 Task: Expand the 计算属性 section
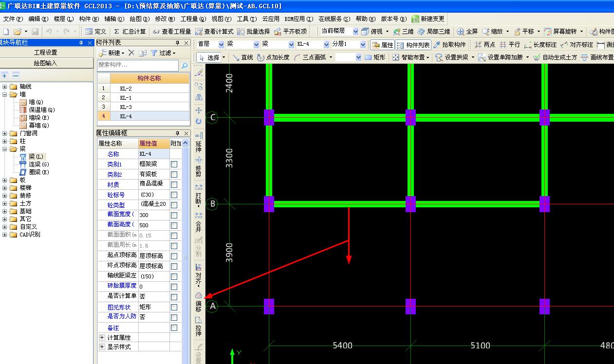(102, 337)
